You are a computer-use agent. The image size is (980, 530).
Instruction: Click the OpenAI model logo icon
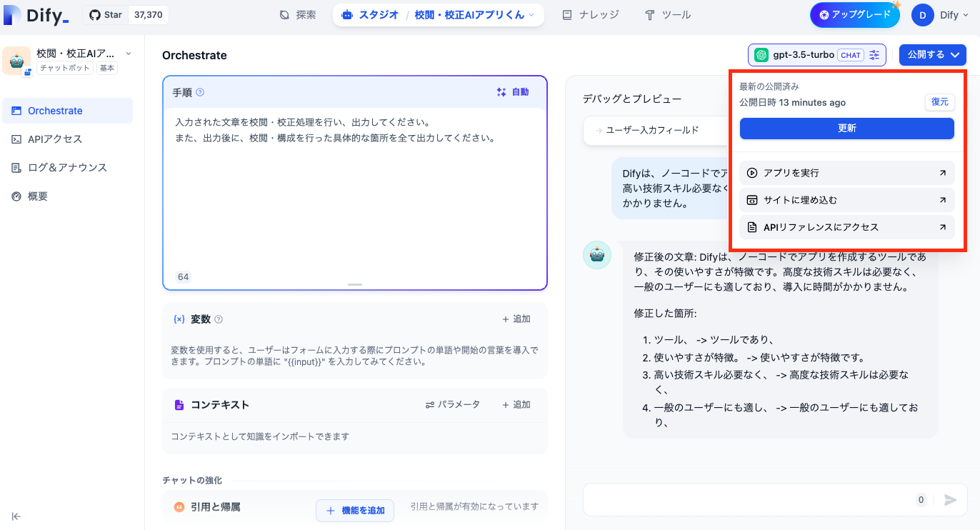[x=761, y=55]
